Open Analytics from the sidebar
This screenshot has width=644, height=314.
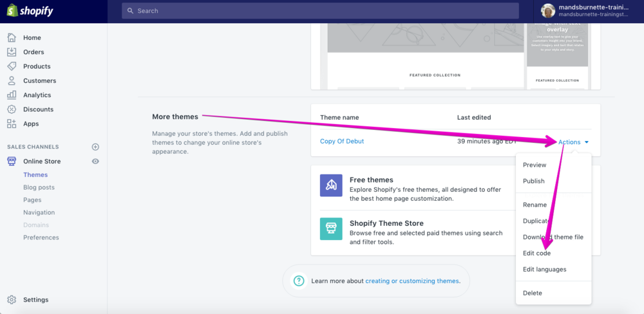(x=37, y=95)
